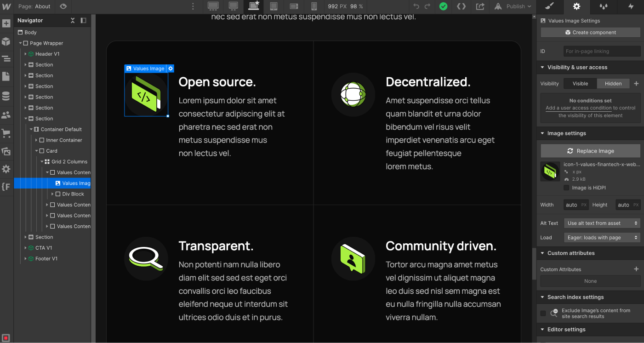
Task: Click the Replace Image button
Action: [590, 151]
